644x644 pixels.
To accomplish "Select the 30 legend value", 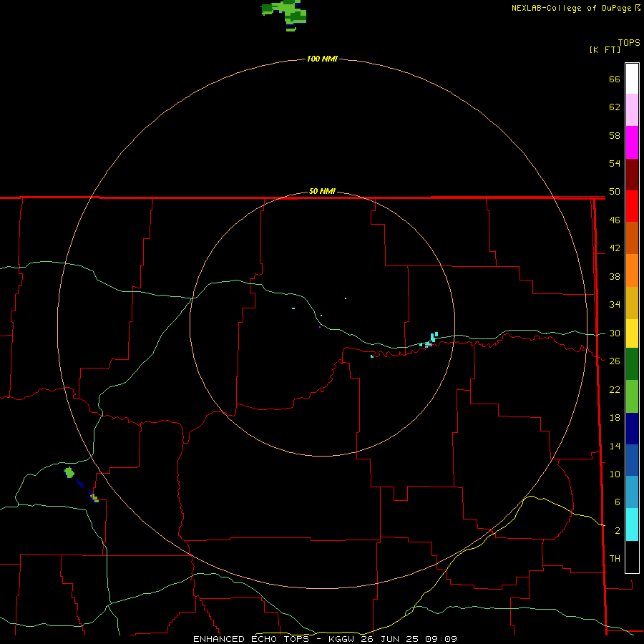I will coord(615,333).
